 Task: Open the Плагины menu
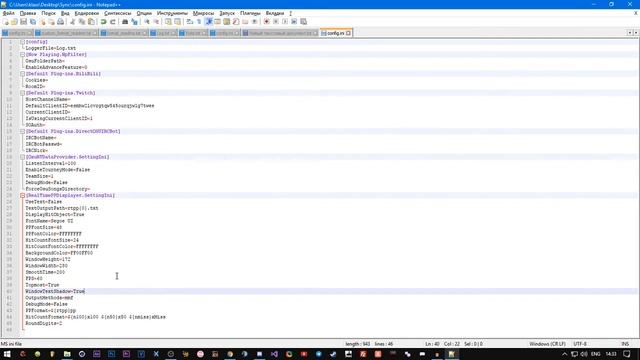pos(250,13)
